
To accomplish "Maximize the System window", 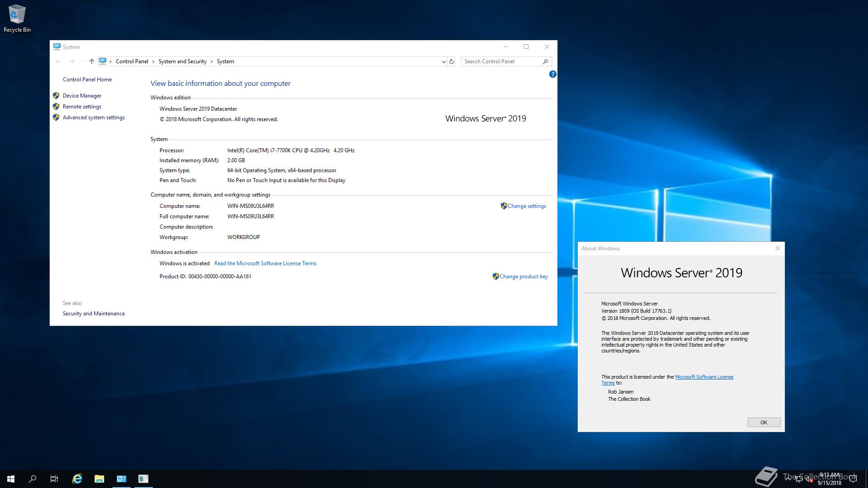I will click(x=526, y=47).
